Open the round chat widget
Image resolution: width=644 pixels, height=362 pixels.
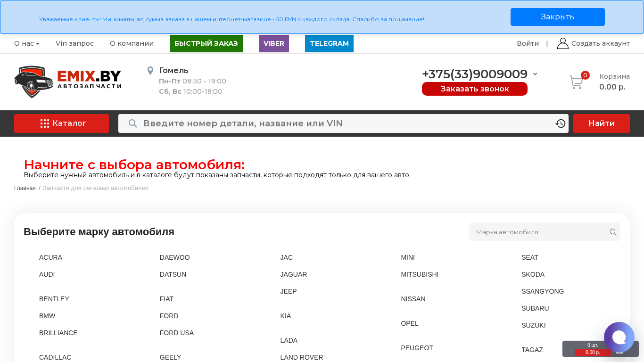619,337
